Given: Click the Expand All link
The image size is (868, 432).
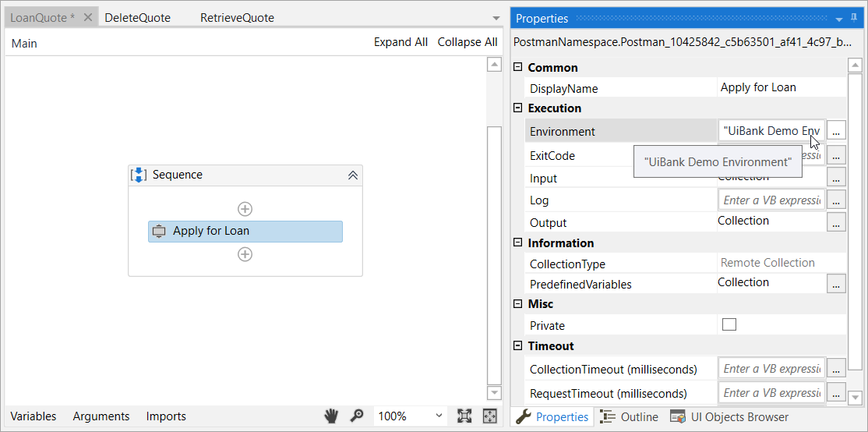Looking at the screenshot, I should coord(400,43).
